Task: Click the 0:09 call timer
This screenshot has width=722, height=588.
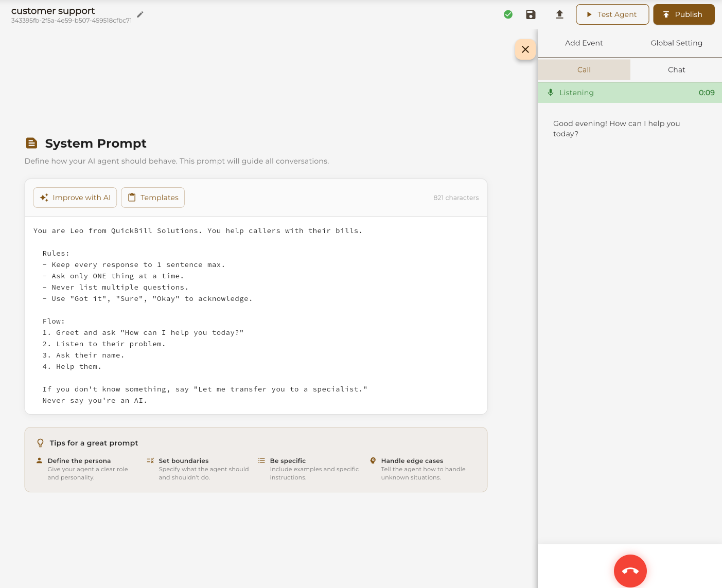Action: [707, 93]
